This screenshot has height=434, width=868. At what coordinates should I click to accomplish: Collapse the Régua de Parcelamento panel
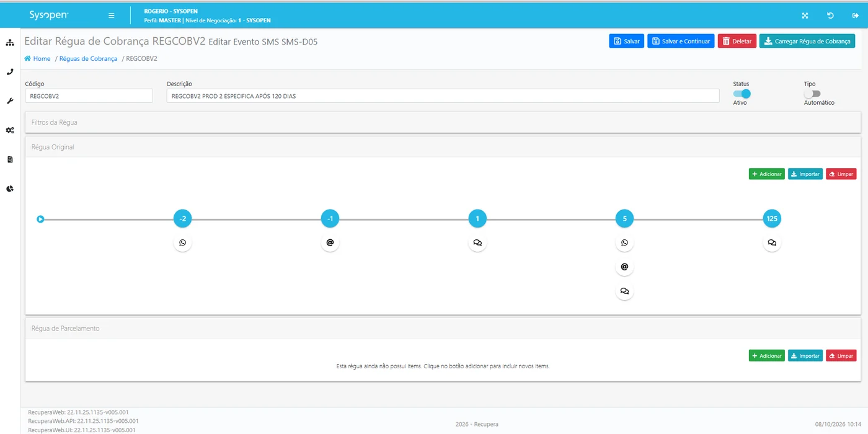tap(443, 329)
